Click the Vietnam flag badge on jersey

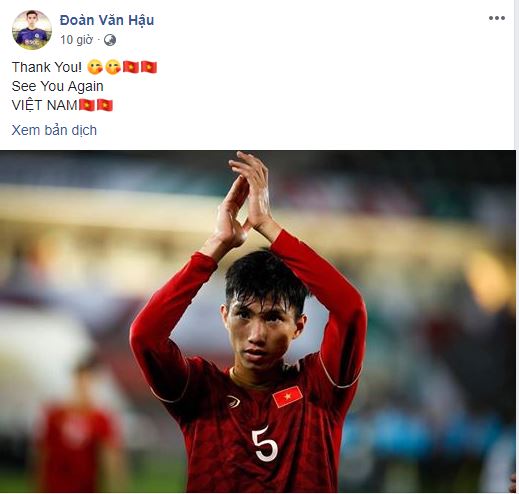pyautogui.click(x=287, y=397)
